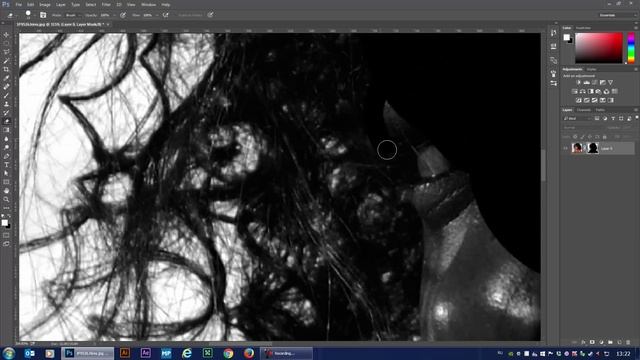The width and height of the screenshot is (640, 360).
Task: Open the Eraser tool preset picker
Action: (11, 15)
